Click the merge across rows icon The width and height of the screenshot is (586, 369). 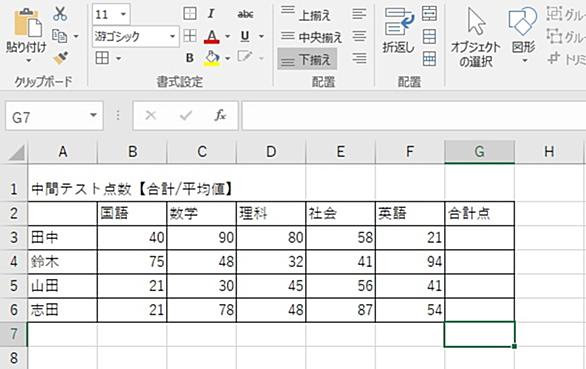pos(429,37)
